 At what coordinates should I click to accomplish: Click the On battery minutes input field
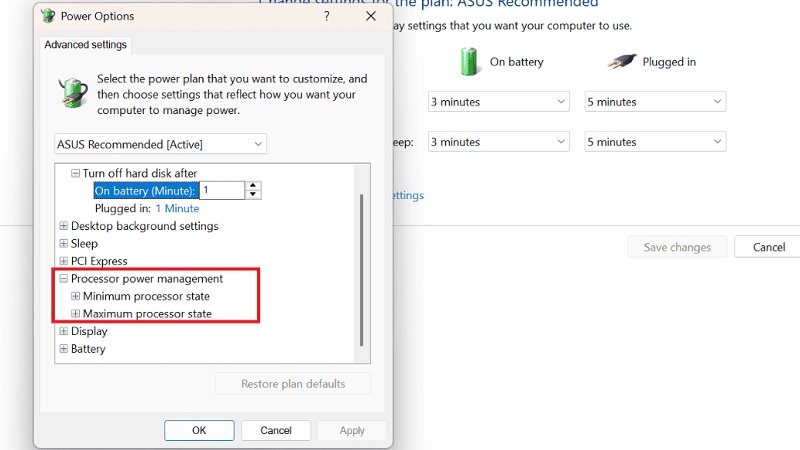(222, 190)
